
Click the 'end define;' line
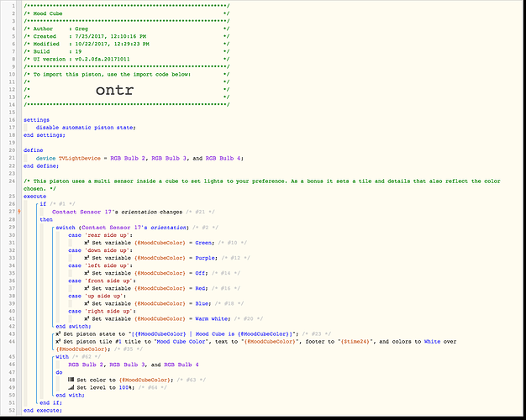click(x=41, y=165)
